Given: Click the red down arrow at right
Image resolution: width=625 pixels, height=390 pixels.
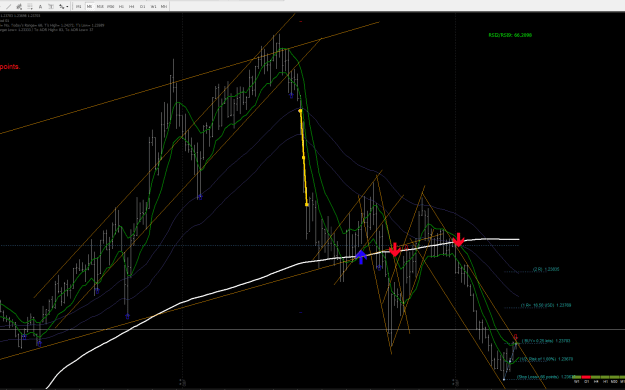Looking at the screenshot, I should pyautogui.click(x=458, y=240).
